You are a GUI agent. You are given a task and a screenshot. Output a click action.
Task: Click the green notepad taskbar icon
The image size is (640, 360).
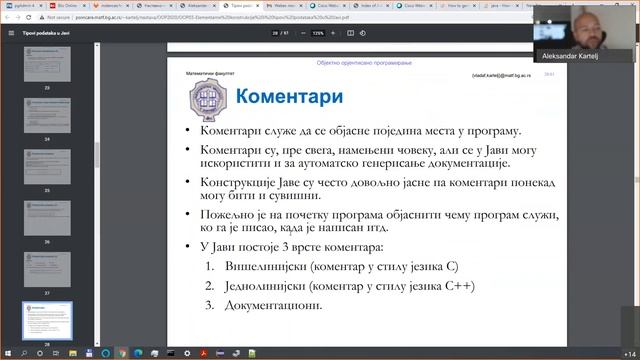coord(252,353)
